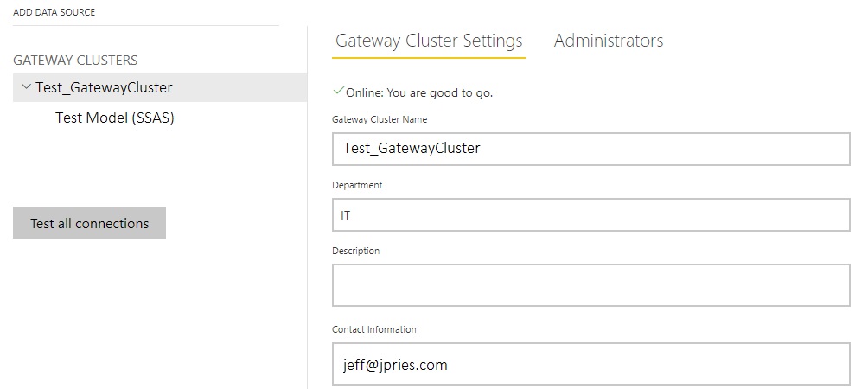868x389 pixels.
Task: Click the green online checkmark icon
Action: (x=337, y=91)
